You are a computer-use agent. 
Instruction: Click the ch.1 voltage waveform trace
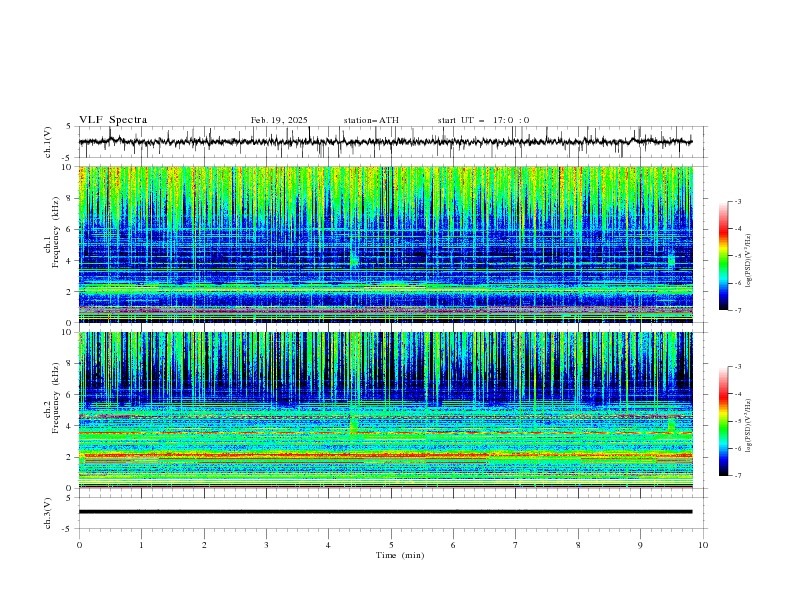385,141
